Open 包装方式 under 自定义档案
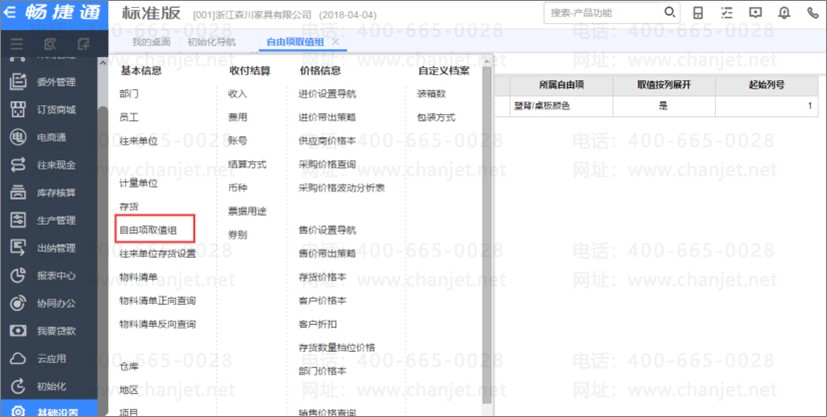This screenshot has width=827, height=417. coord(436,117)
